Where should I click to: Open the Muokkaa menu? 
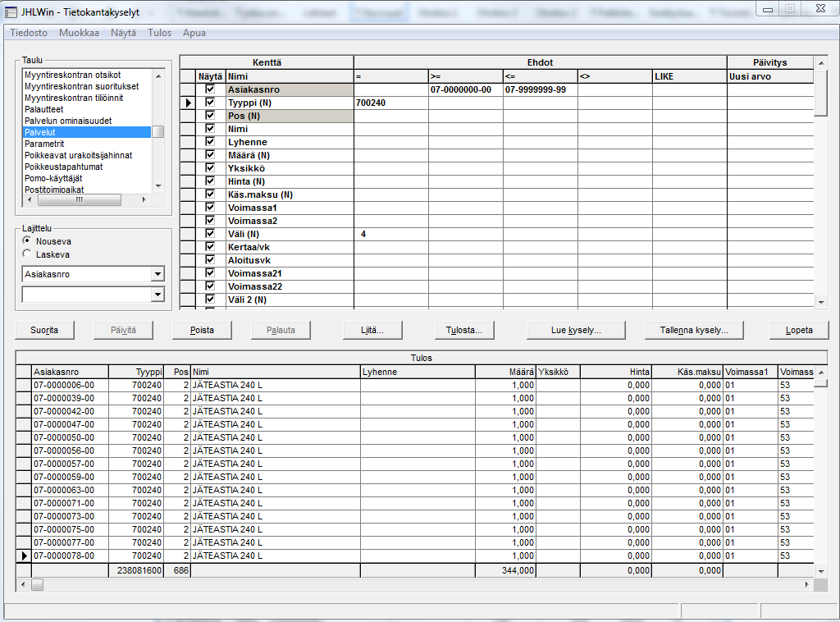[x=80, y=33]
